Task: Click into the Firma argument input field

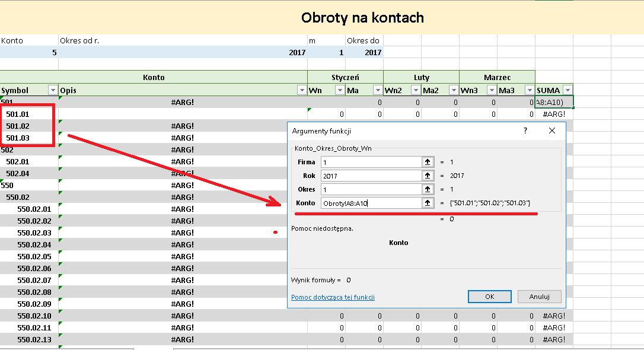Action: tap(371, 163)
